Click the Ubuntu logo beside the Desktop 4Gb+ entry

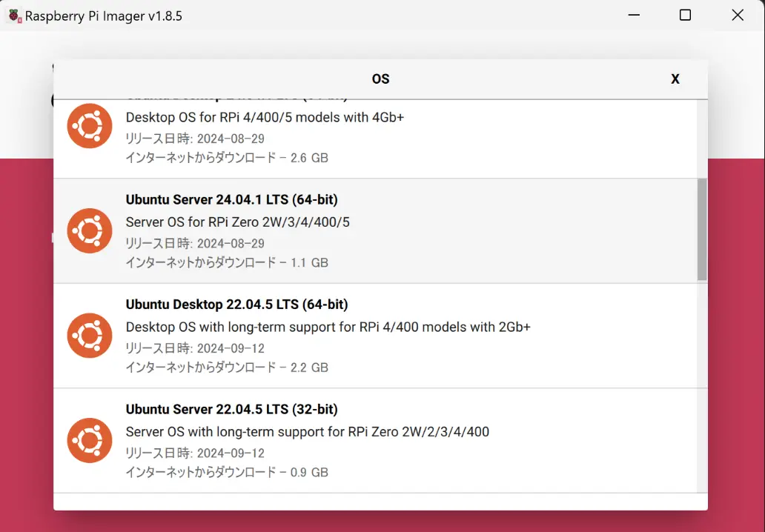point(90,126)
